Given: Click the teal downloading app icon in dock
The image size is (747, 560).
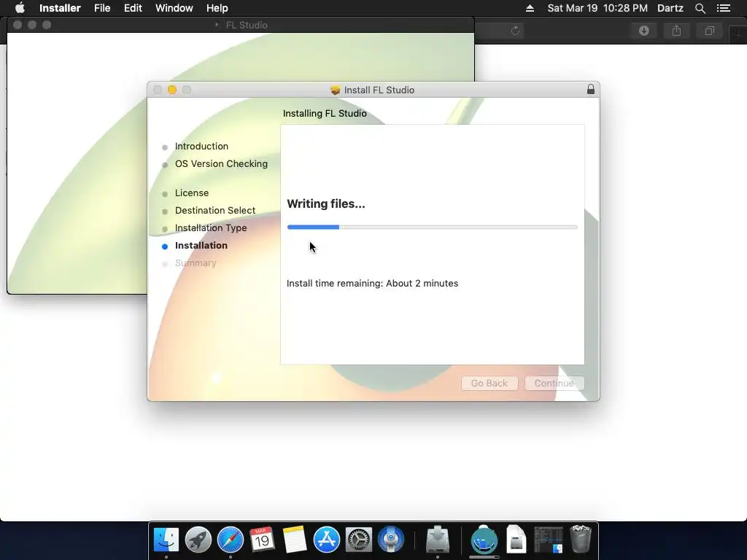Looking at the screenshot, I should tap(484, 540).
